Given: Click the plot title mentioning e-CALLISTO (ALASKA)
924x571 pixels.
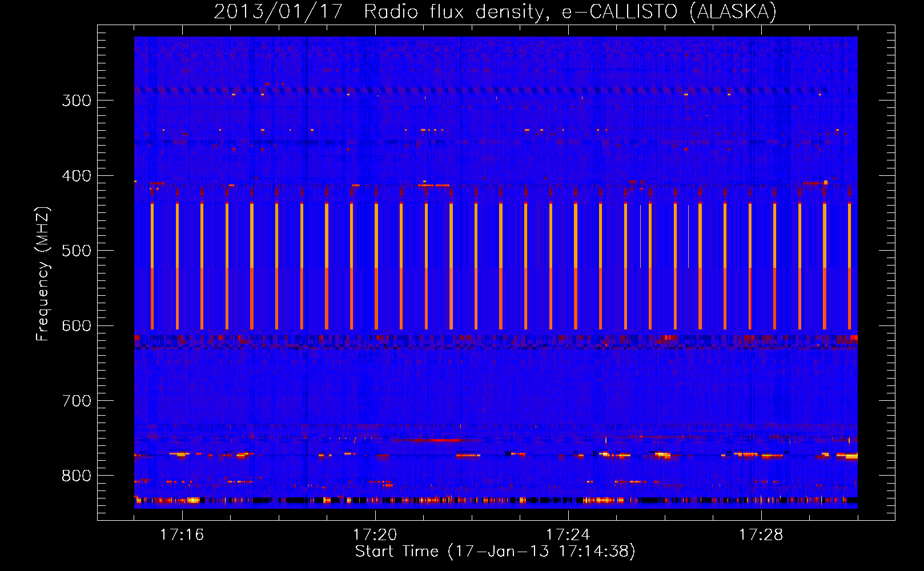Looking at the screenshot, I should point(495,11).
